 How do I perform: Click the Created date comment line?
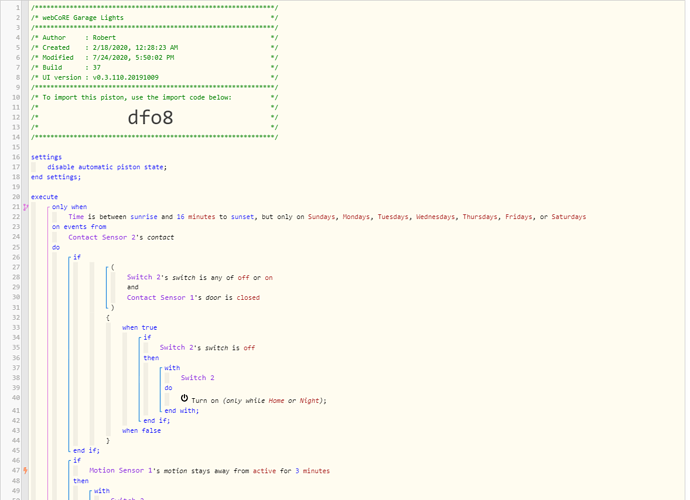tap(154, 48)
